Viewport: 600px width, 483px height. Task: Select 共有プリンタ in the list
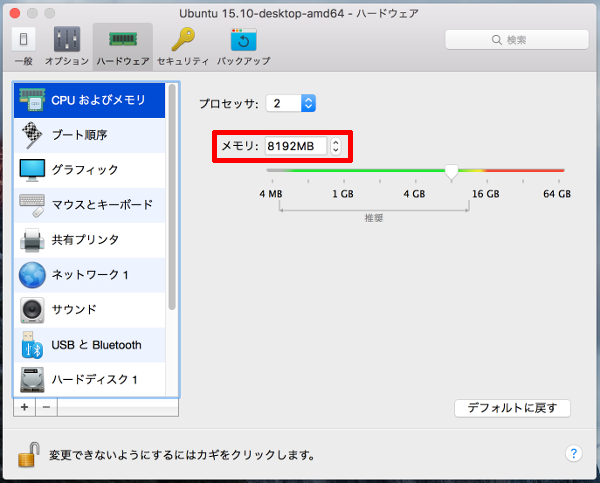click(x=90, y=240)
